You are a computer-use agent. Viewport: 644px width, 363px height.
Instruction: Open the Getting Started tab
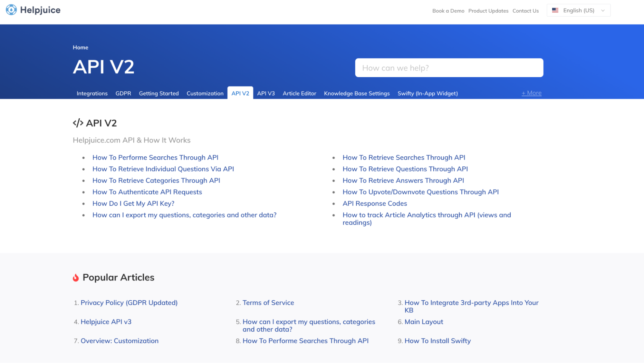[159, 93]
